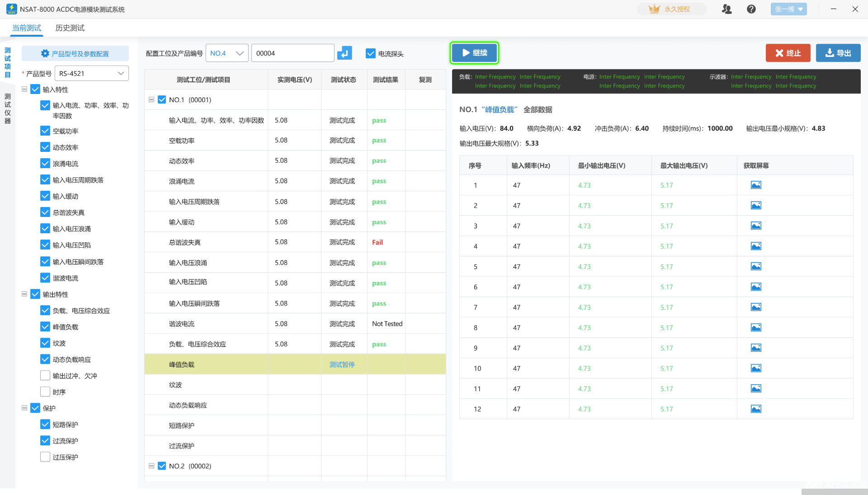View screenshot icon for row 8
868x495 pixels.
[756, 327]
